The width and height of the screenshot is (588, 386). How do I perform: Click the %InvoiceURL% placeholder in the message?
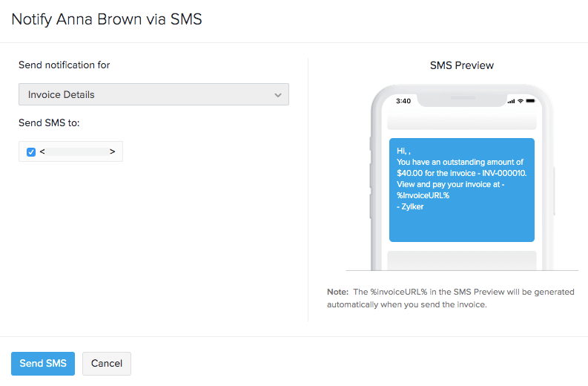pyautogui.click(x=423, y=195)
